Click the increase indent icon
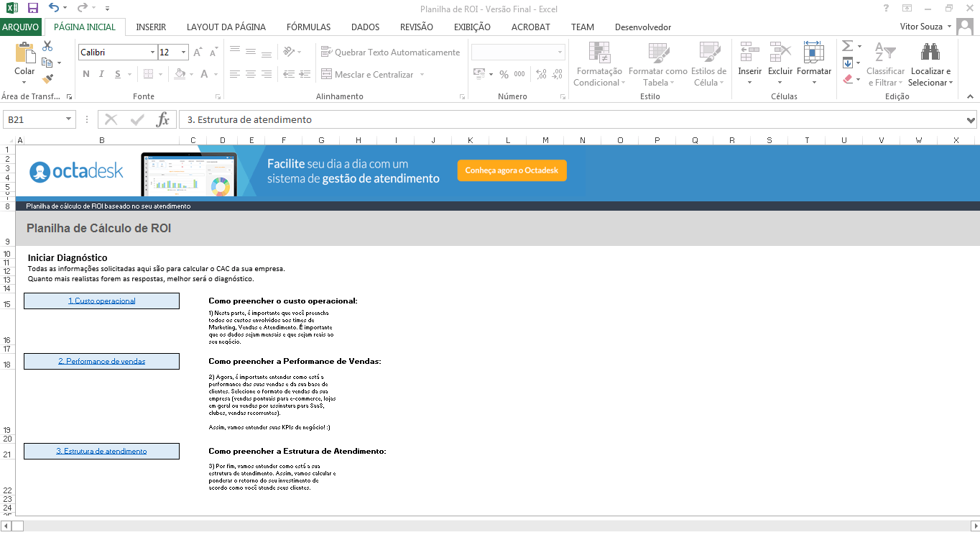The height and width of the screenshot is (535, 980). point(305,74)
